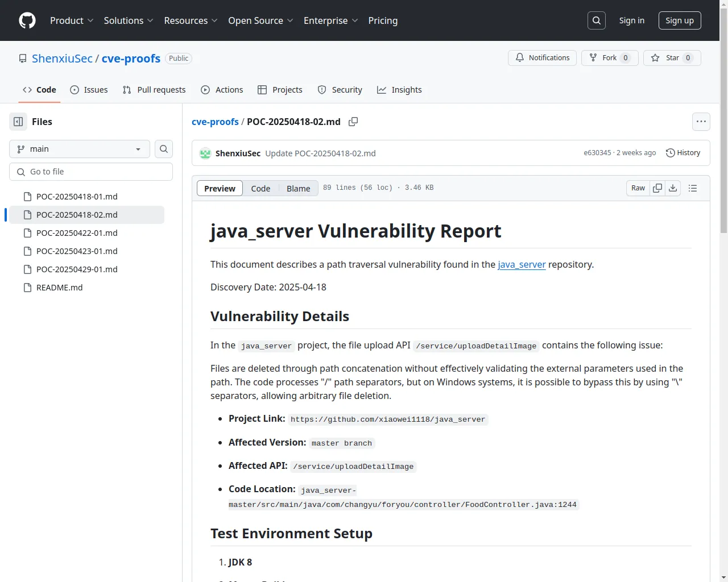
Task: Click the Notifications bell button
Action: [543, 58]
